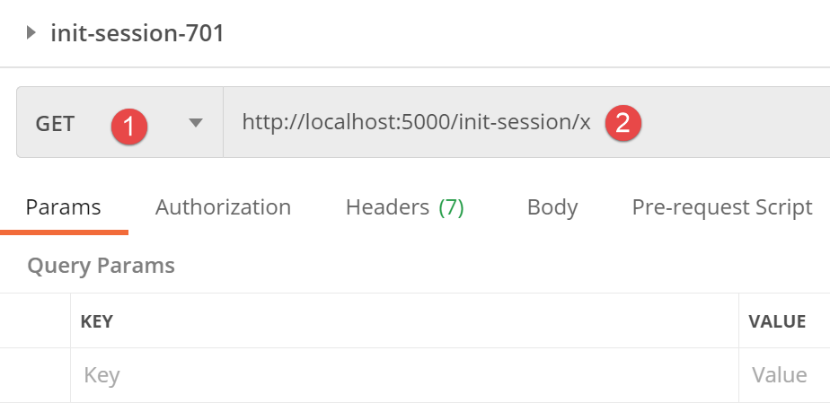830x412 pixels.
Task: Click the blank header cell before KEY
Action: [35, 321]
